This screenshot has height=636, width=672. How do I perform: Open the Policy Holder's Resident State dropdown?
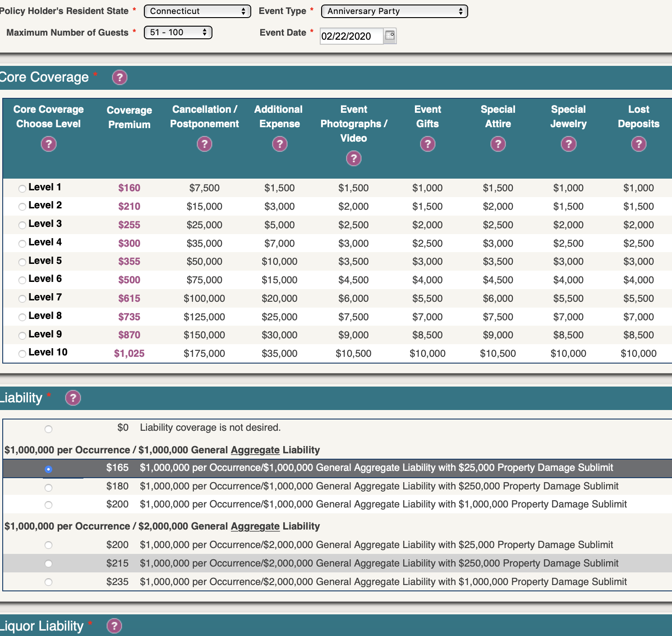pyautogui.click(x=197, y=11)
